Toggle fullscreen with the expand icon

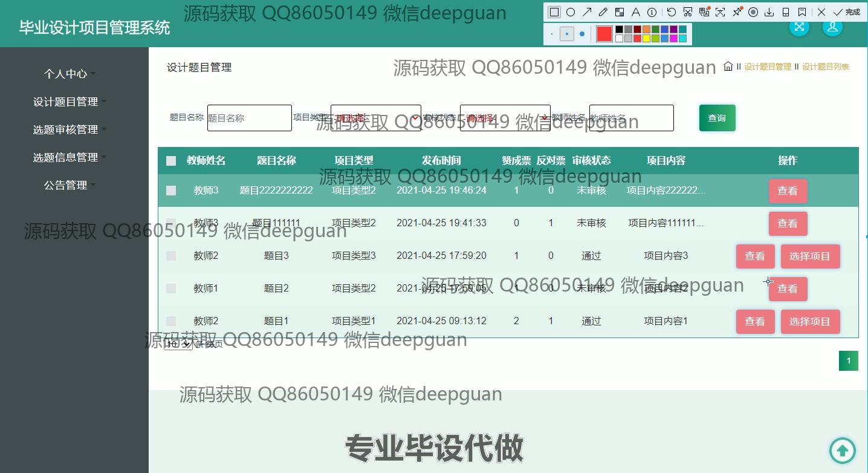(799, 27)
